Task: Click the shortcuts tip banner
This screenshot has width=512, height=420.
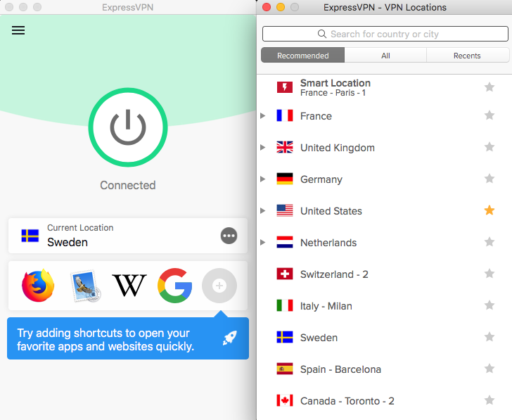Action: click(x=128, y=338)
